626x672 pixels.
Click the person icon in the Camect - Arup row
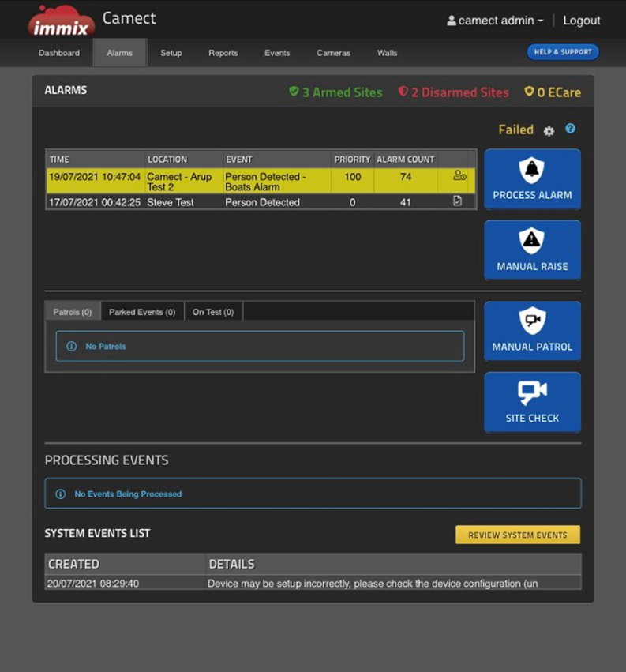(459, 175)
